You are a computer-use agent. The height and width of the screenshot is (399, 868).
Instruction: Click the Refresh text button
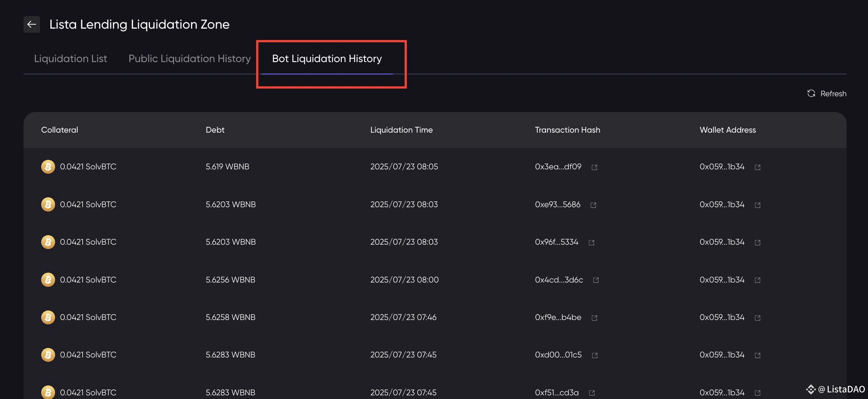tap(833, 94)
